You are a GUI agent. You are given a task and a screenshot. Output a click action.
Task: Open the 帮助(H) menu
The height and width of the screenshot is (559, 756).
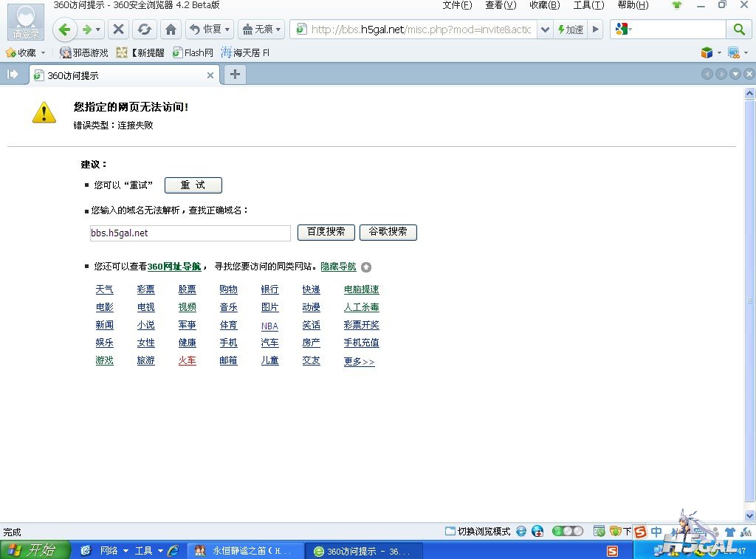pyautogui.click(x=633, y=5)
